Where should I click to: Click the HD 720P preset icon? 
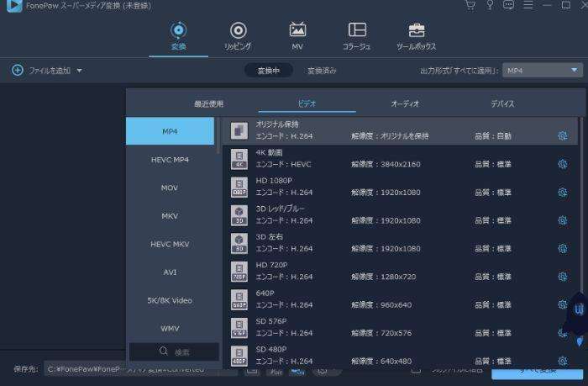pos(239,272)
